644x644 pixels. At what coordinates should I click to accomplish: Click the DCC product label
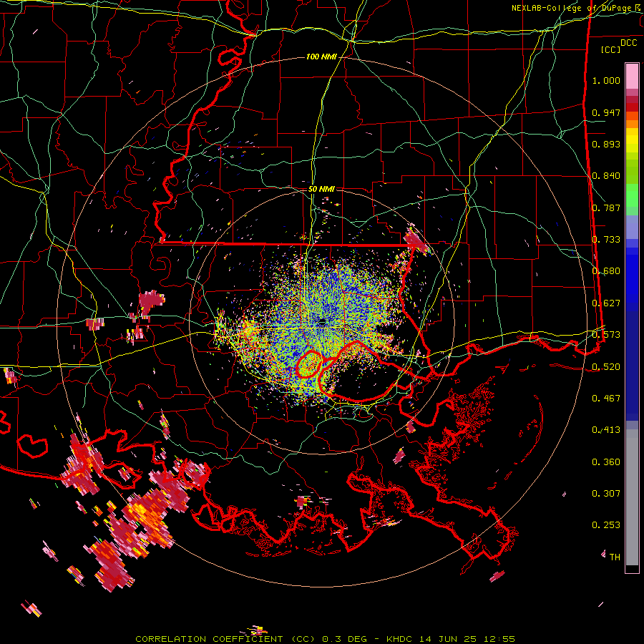(x=629, y=43)
